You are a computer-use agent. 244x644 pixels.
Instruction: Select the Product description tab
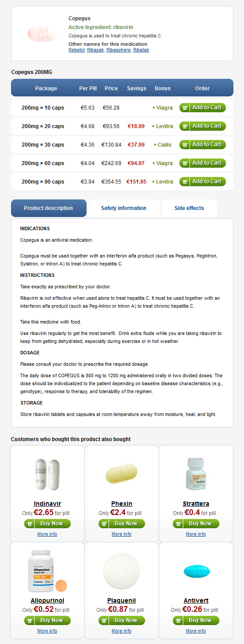click(48, 208)
